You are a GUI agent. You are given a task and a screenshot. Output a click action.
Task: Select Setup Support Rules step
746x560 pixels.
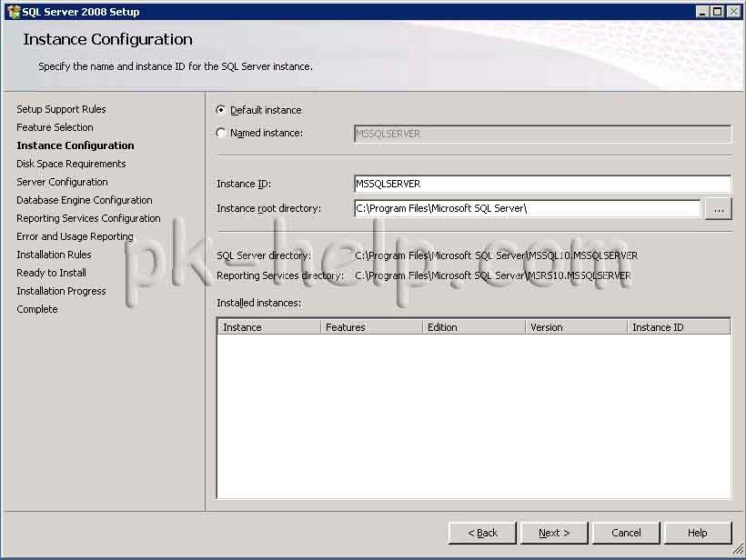coord(61,109)
